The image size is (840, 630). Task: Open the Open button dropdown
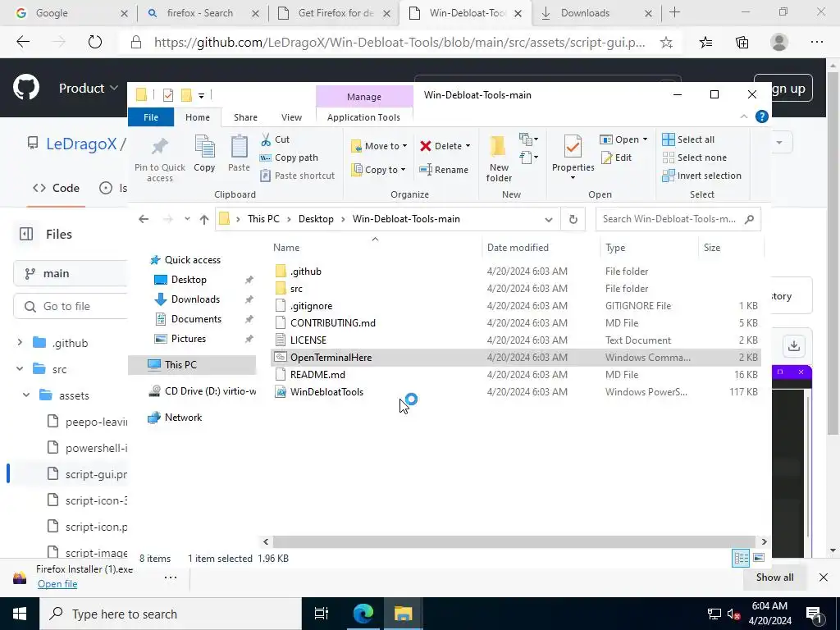pos(645,139)
